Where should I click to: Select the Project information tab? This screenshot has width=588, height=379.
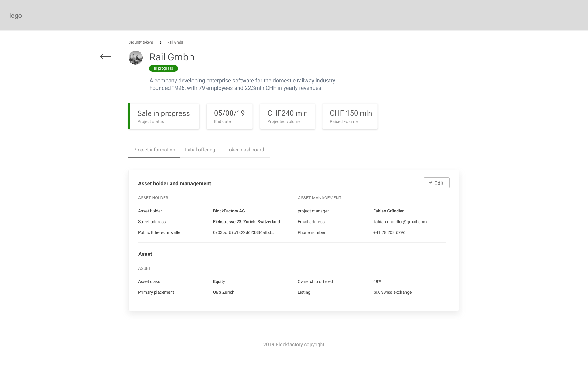click(x=154, y=150)
